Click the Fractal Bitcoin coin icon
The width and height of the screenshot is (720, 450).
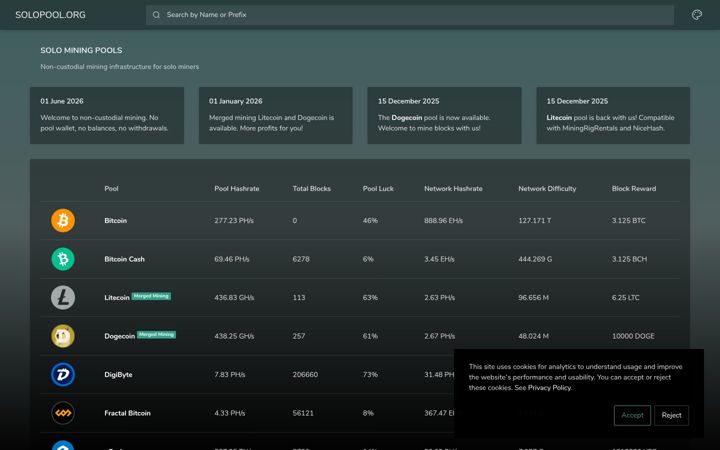coord(63,413)
